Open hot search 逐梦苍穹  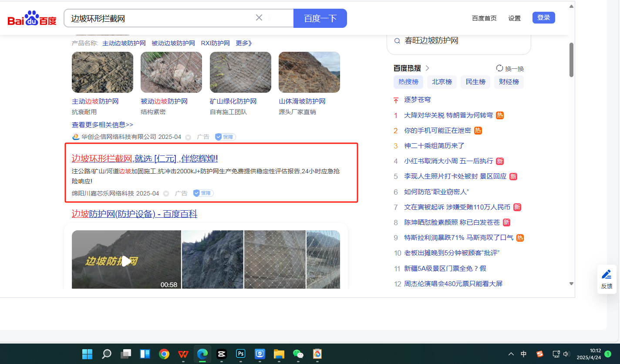point(418,100)
